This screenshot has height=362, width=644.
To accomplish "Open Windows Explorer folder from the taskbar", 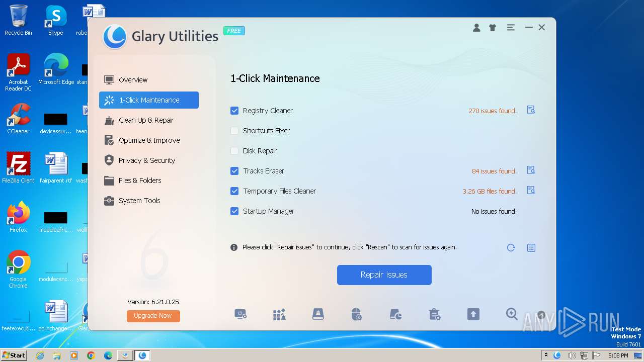I will tap(57, 355).
